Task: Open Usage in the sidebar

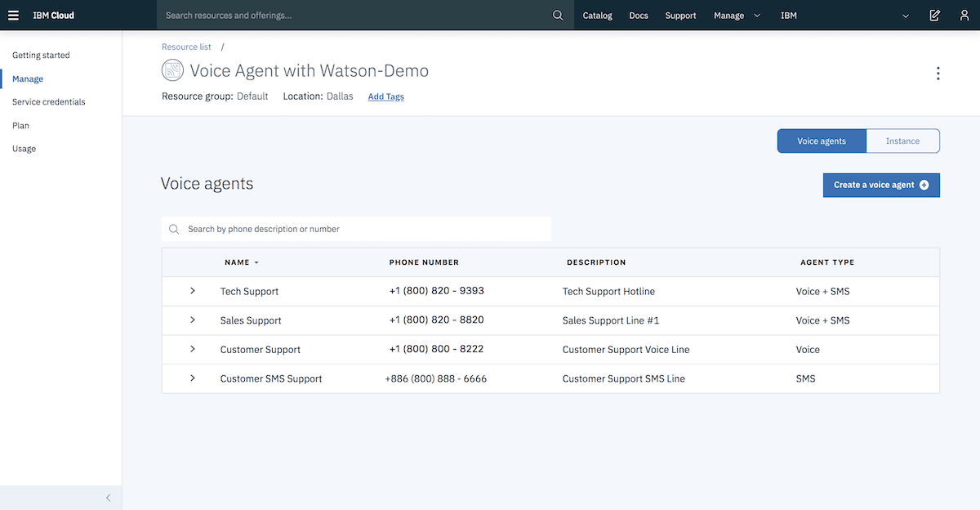Action: (x=24, y=149)
